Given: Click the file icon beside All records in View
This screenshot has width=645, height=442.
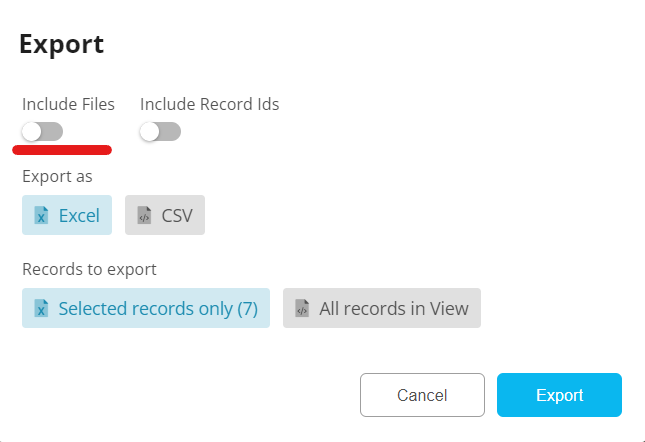Looking at the screenshot, I should (x=302, y=309).
